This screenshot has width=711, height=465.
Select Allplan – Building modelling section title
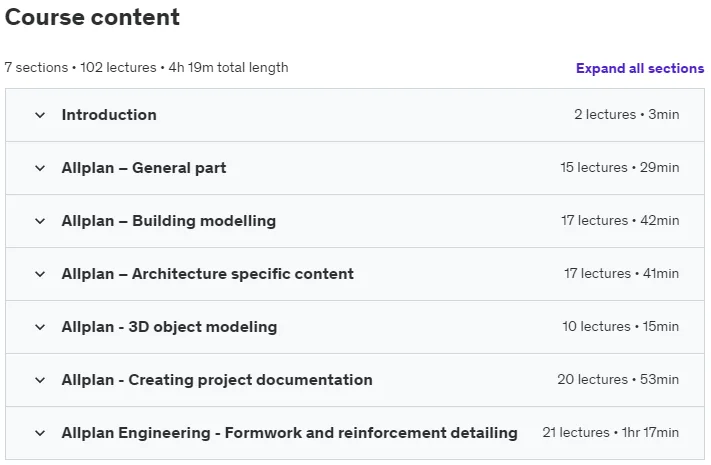pyautogui.click(x=169, y=221)
